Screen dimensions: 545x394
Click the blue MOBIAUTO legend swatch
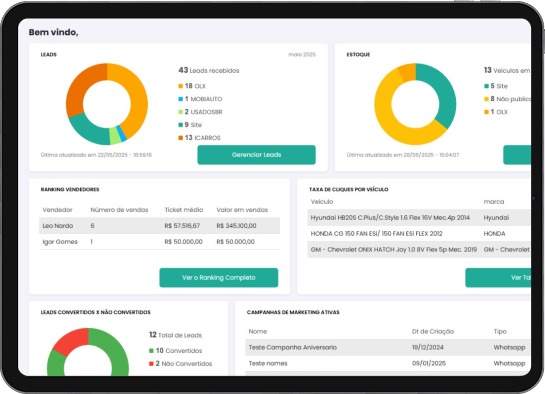pyautogui.click(x=180, y=99)
